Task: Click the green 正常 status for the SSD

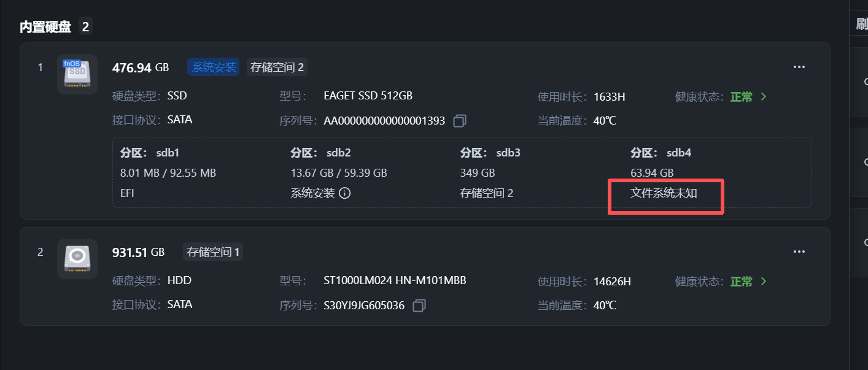Action: click(741, 97)
